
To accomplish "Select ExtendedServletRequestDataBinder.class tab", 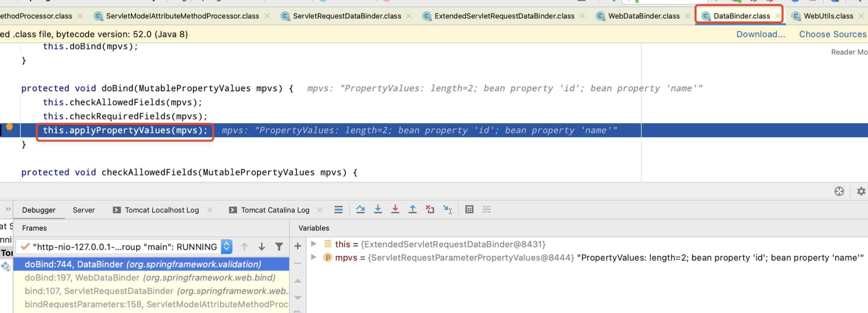I will click(x=504, y=16).
